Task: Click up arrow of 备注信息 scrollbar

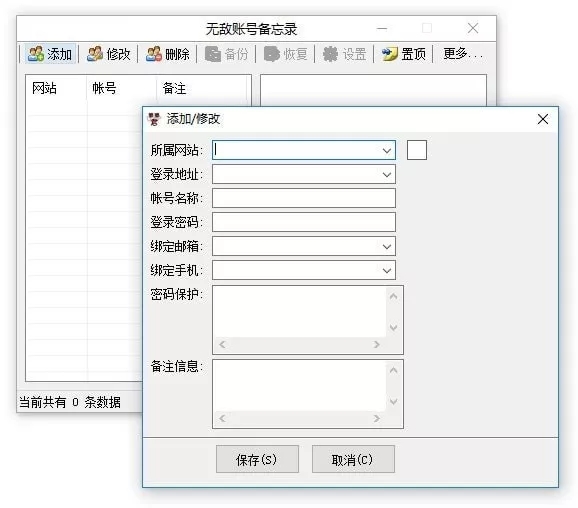Action: click(x=394, y=370)
